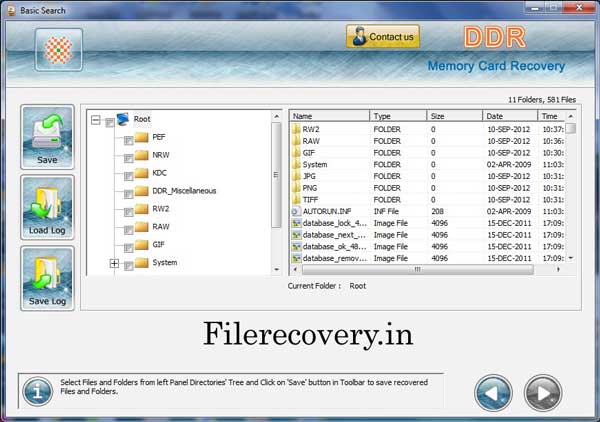600x422 pixels.
Task: Select the System row in file list
Action: pyautogui.click(x=427, y=165)
